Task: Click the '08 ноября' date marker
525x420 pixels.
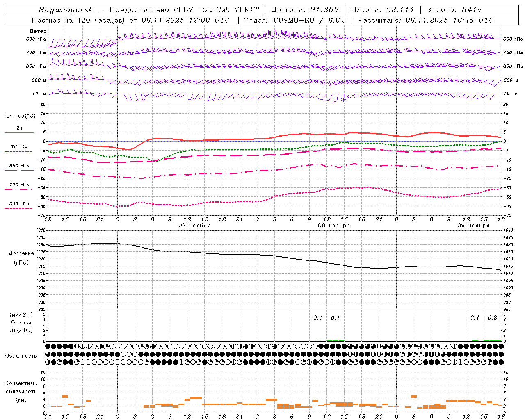Action: pyautogui.click(x=334, y=226)
